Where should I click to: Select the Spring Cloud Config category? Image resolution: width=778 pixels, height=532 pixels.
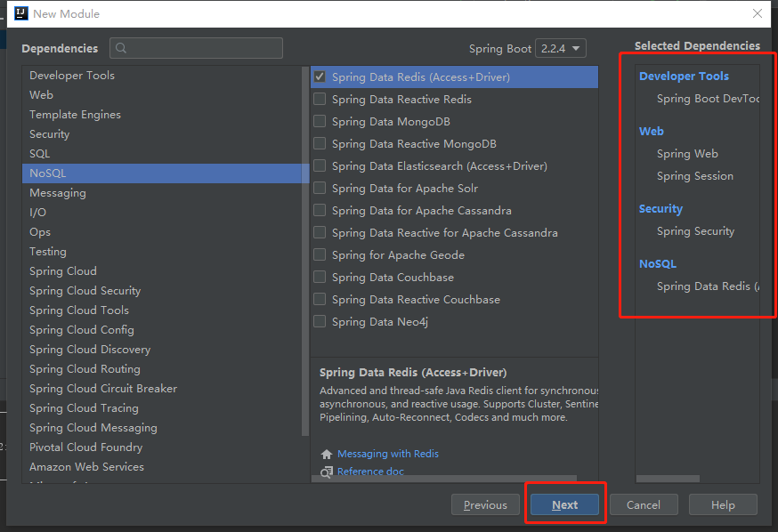[82, 329]
